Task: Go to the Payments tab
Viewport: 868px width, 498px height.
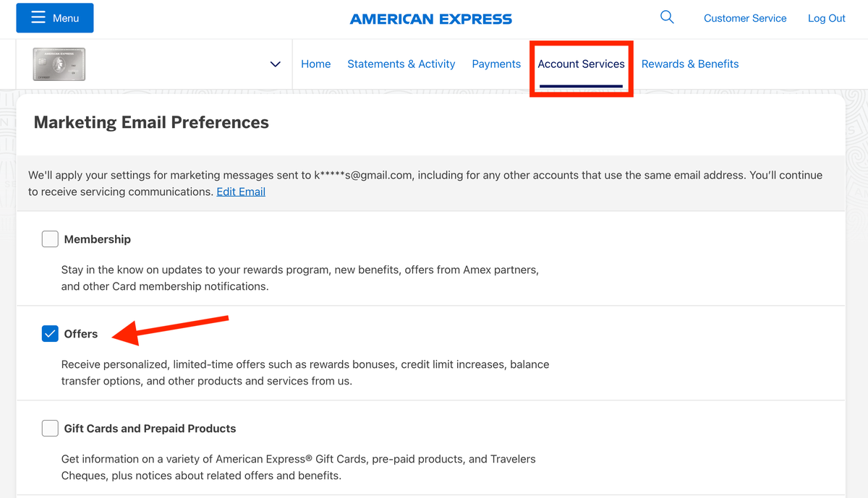Action: (x=496, y=64)
